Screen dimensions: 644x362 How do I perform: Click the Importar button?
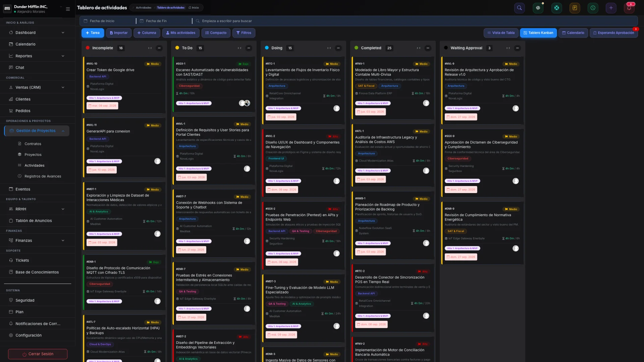pyautogui.click(x=119, y=33)
